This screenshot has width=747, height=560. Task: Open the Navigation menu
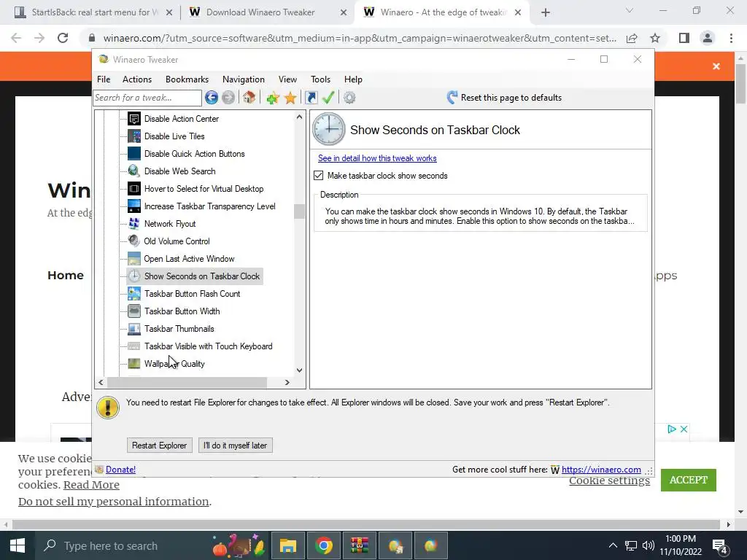pos(244,79)
